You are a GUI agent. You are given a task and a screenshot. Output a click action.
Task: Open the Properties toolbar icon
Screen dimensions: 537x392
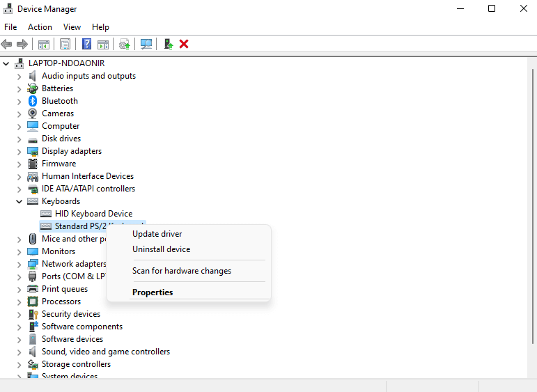[x=65, y=44]
